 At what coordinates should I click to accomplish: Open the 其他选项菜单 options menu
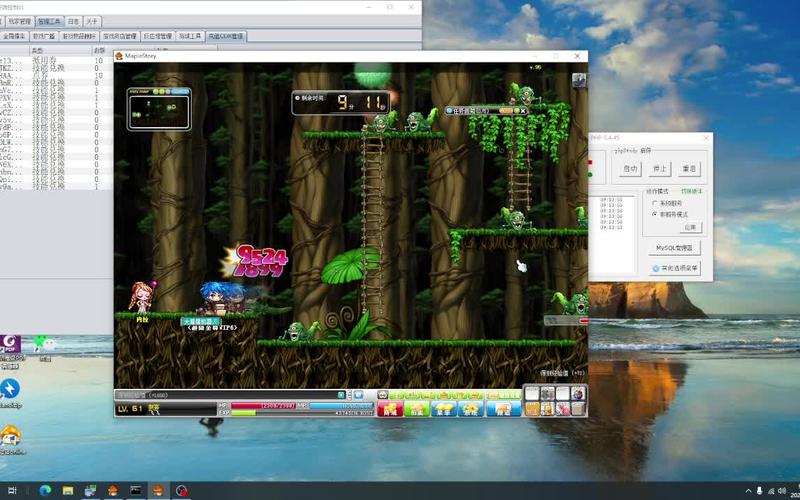(676, 268)
